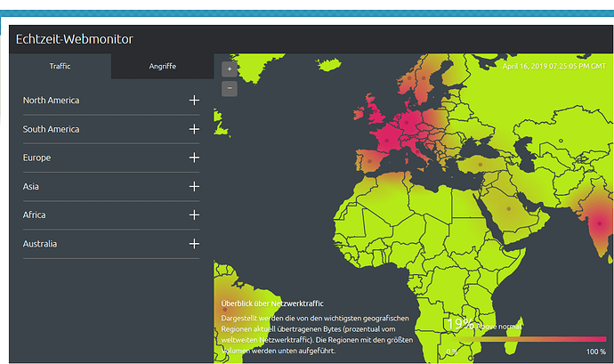
Task: Open Australia details via plus icon
Action: tap(194, 244)
